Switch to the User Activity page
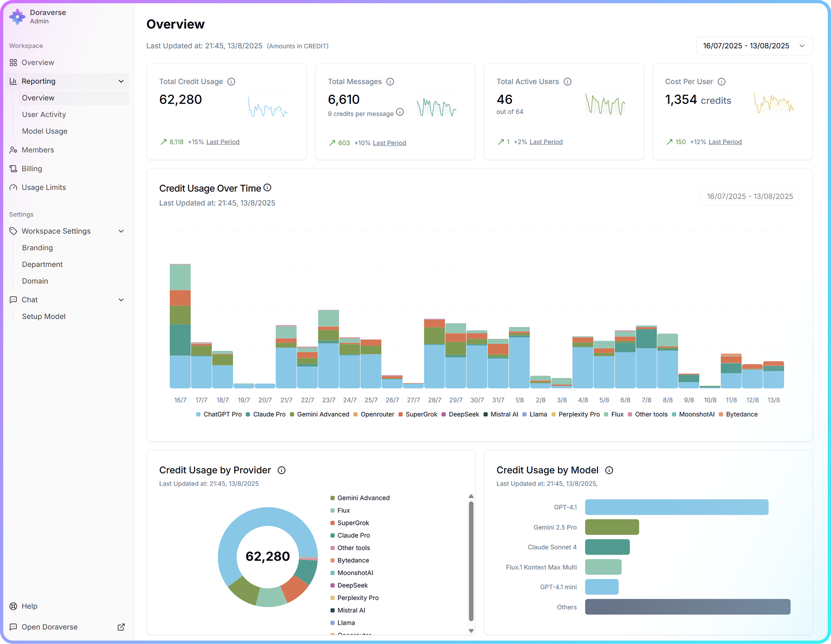 click(x=44, y=114)
